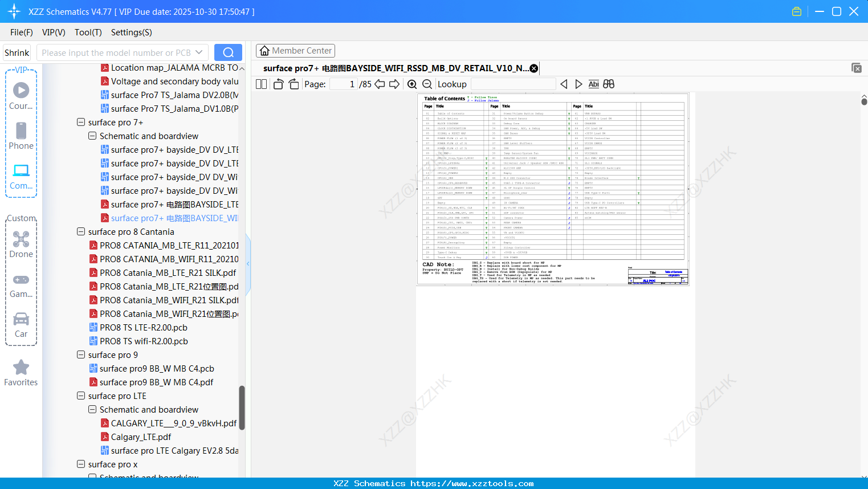Open surface pro7+ 电路图BAYSIDE_LTE pdf
This screenshot has width=868, height=489.
[x=169, y=204]
